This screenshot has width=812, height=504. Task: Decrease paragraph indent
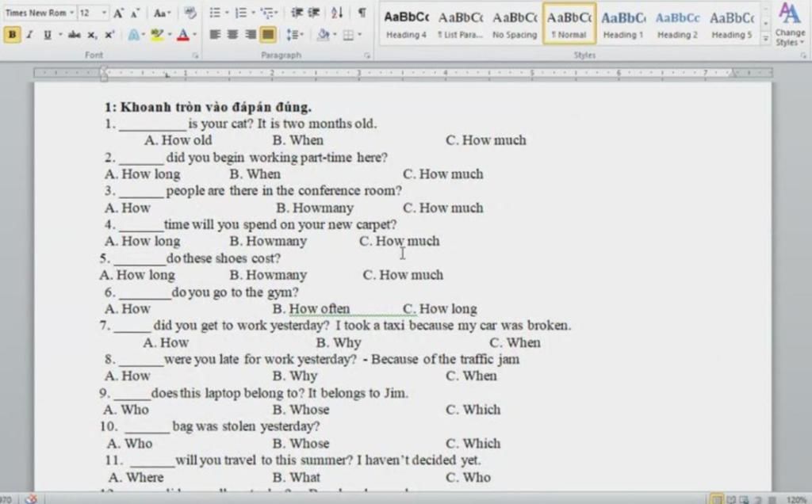coord(297,13)
